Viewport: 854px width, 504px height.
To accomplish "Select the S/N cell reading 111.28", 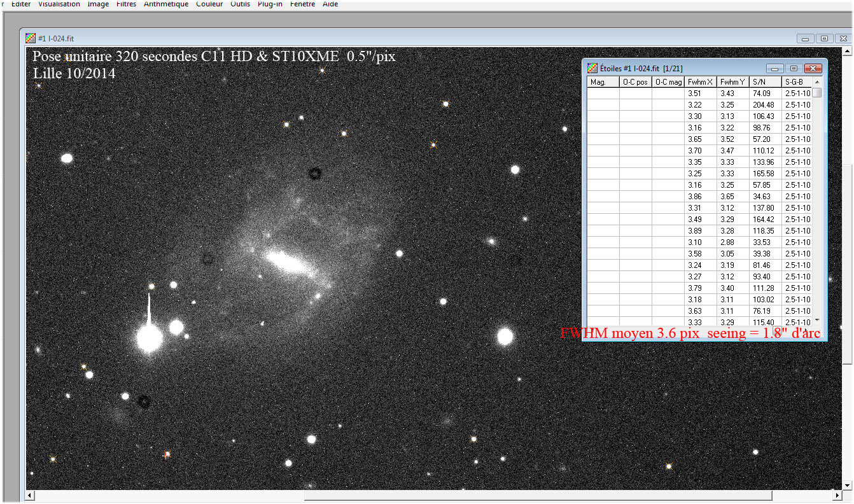I will point(766,288).
